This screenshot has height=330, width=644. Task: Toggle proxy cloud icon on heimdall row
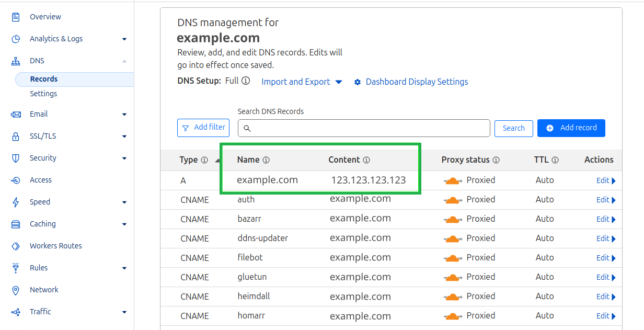tap(453, 297)
